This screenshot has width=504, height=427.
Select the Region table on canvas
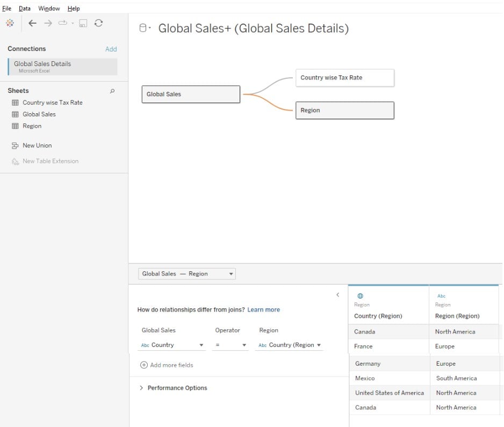[x=345, y=111]
